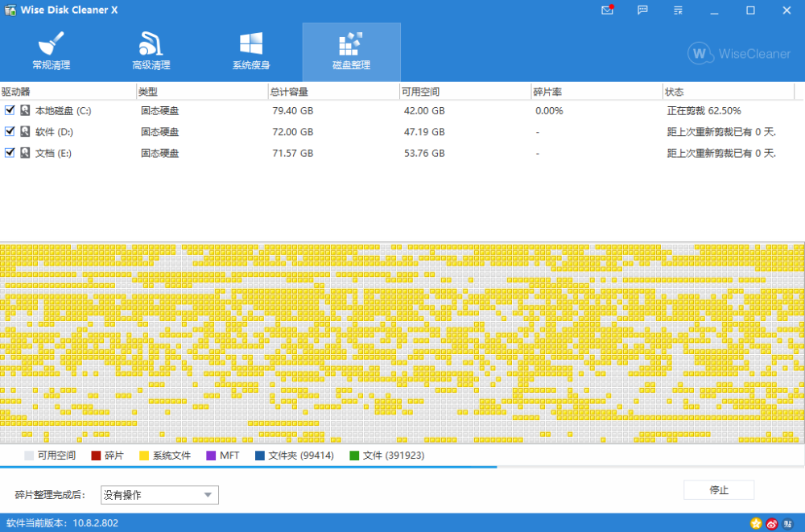Click the blue trim progress bar
Viewport: 805px width, 532px height.
pyautogui.click(x=249, y=467)
